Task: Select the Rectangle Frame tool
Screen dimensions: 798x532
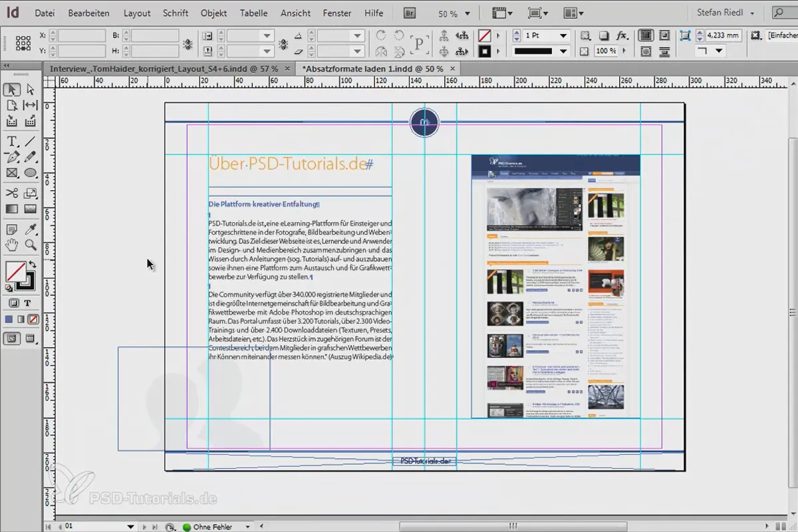Action: (x=12, y=173)
